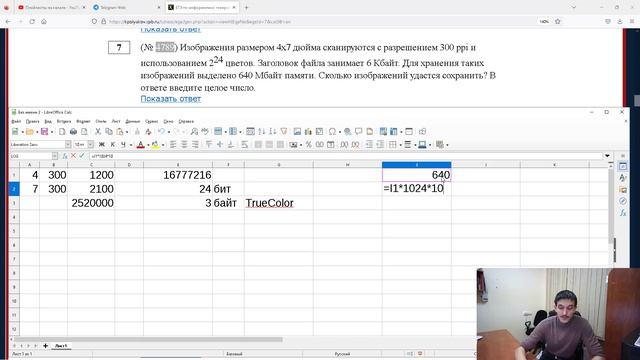Screen dimensions: 640x360
Task: Open the Borders dropdown arrow
Action: point(400,145)
